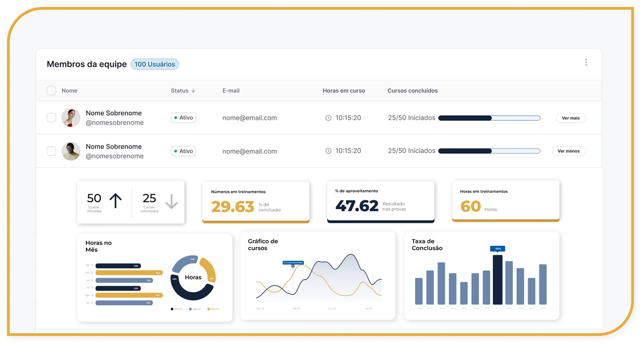Toggle the select-all checkbox in header
This screenshot has height=346, width=644.
point(51,91)
